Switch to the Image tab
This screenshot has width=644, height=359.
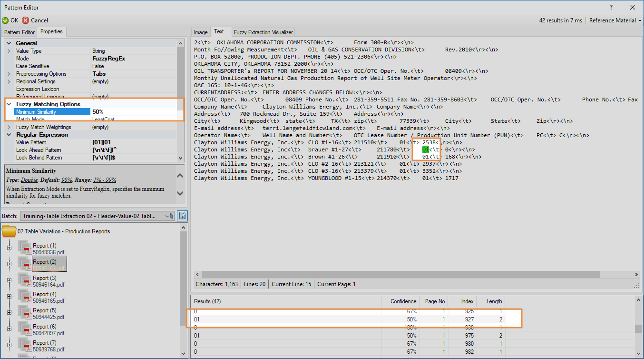pos(201,32)
